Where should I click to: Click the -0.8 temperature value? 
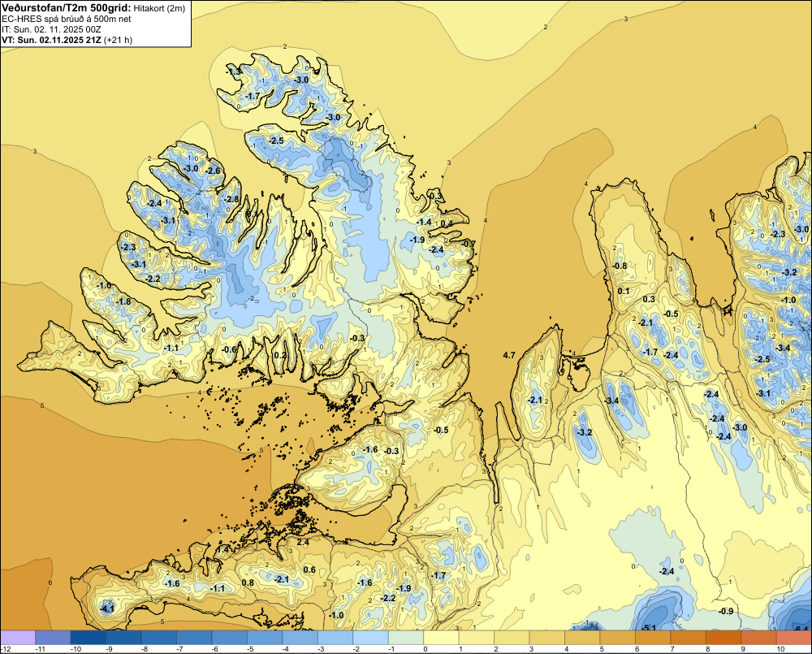click(x=620, y=266)
